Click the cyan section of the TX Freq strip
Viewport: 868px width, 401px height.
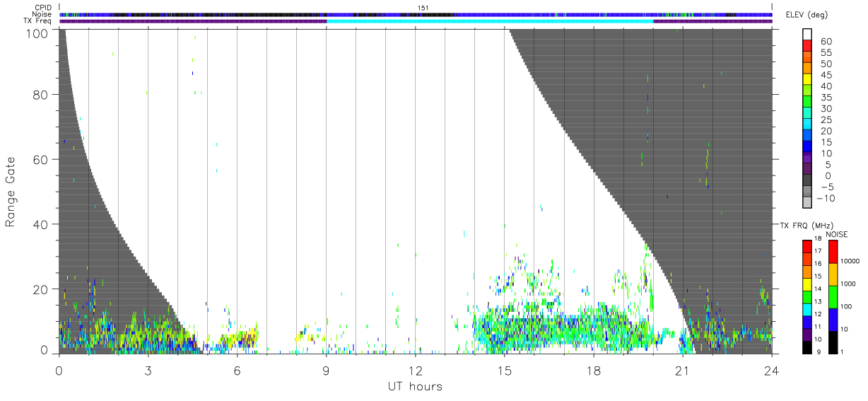tap(490, 21)
